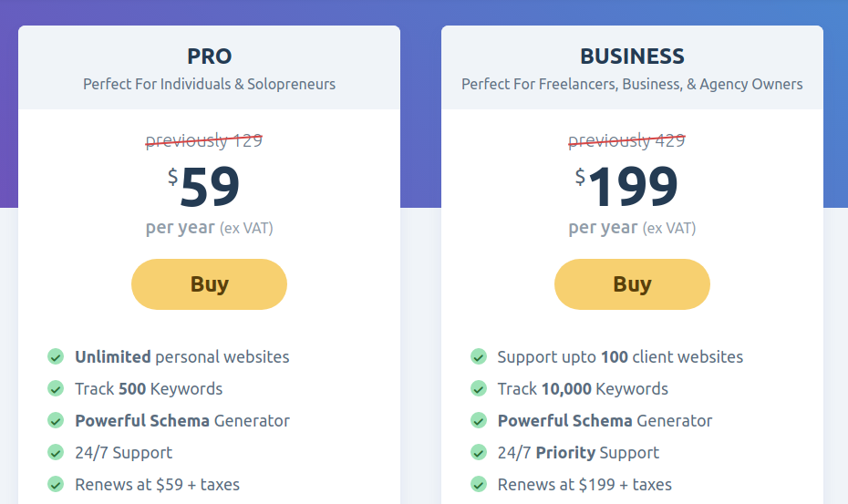Click the strikethrough previously 429 text
This screenshot has width=848, height=504.
click(626, 140)
